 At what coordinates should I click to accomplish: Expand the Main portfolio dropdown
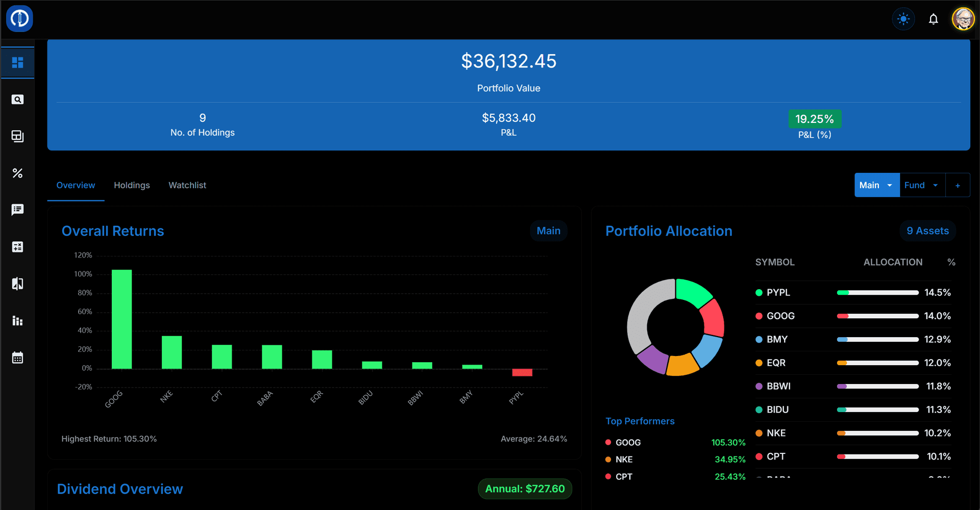point(876,185)
